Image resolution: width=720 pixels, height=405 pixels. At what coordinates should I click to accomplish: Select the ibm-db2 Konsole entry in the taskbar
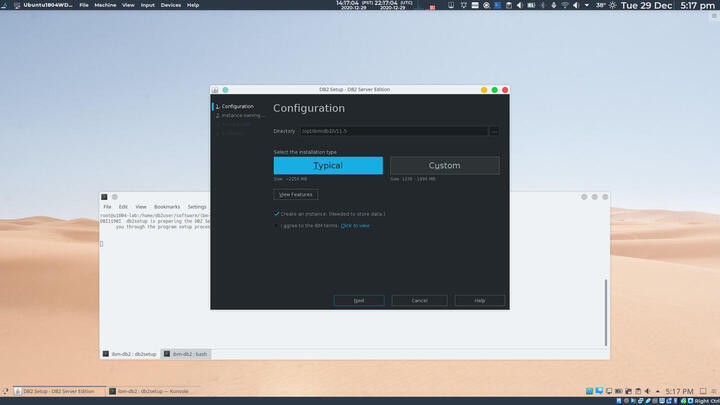coord(152,391)
